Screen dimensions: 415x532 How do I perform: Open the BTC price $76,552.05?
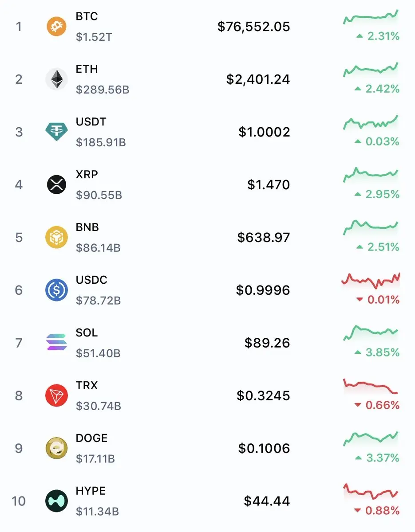point(253,27)
